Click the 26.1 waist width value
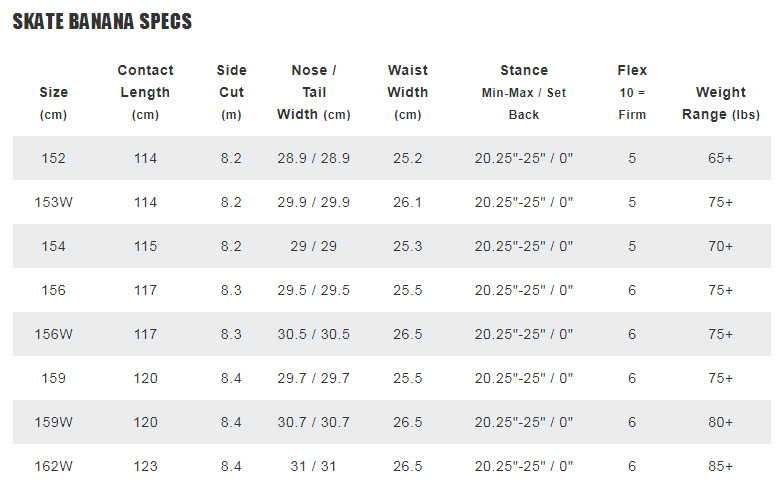The width and height of the screenshot is (783, 495). coord(407,202)
